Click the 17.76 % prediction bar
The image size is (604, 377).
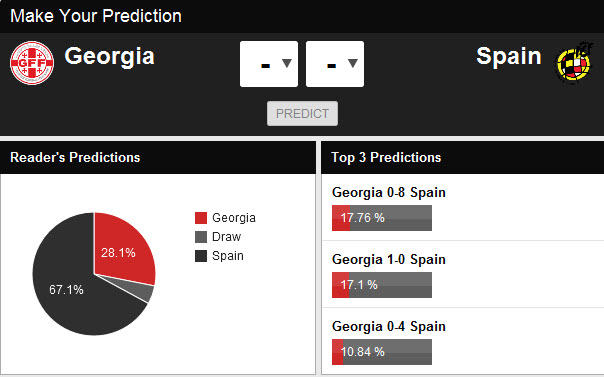(382, 218)
